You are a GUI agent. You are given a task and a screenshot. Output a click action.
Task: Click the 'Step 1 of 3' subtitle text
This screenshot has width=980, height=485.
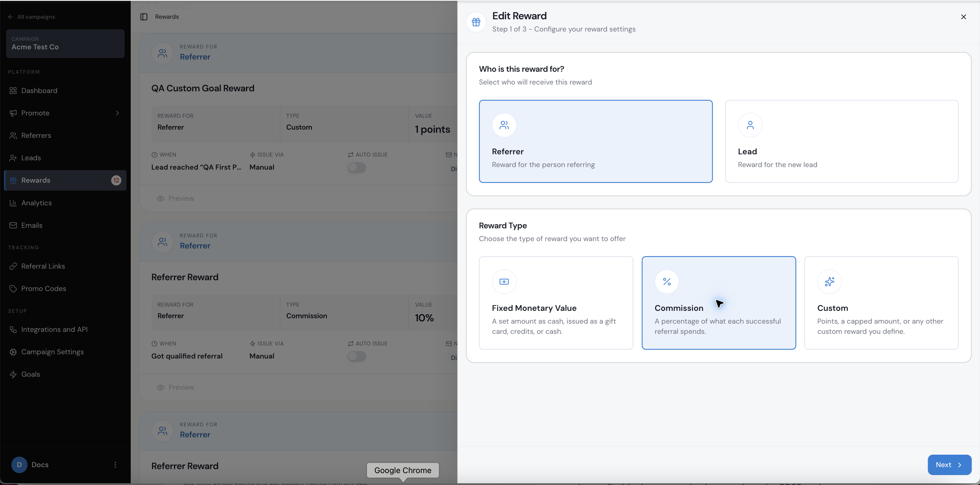(x=564, y=29)
